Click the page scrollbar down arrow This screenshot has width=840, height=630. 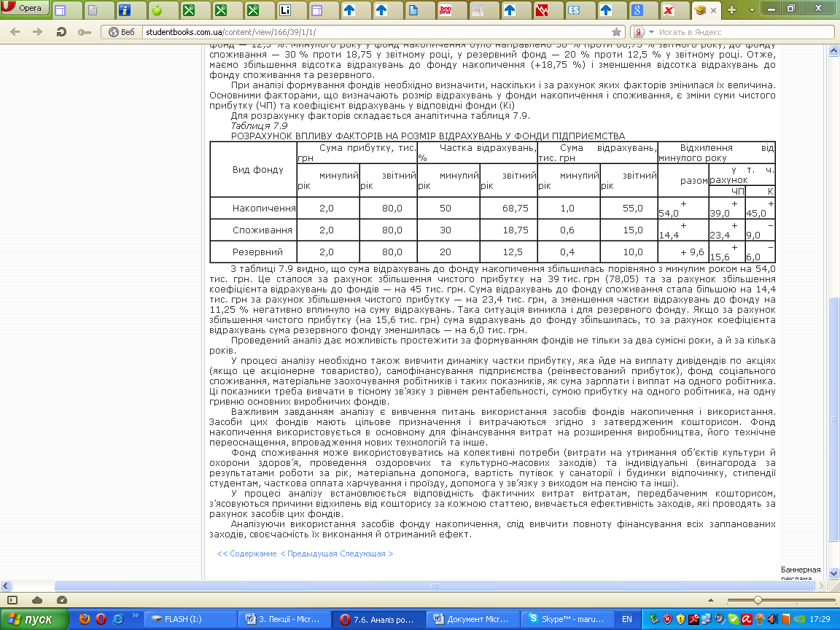(833, 574)
